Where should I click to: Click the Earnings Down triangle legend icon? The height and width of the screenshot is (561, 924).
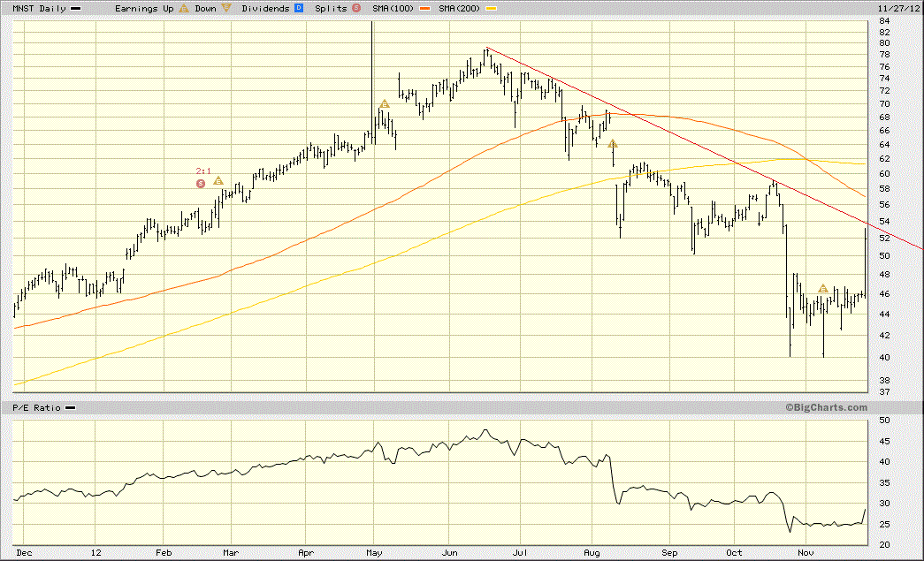point(226,8)
